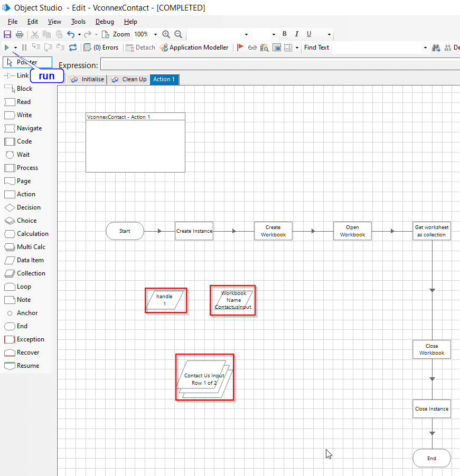This screenshot has height=476, width=460.
Task: Toggle Italic text formatting
Action: tap(297, 34)
